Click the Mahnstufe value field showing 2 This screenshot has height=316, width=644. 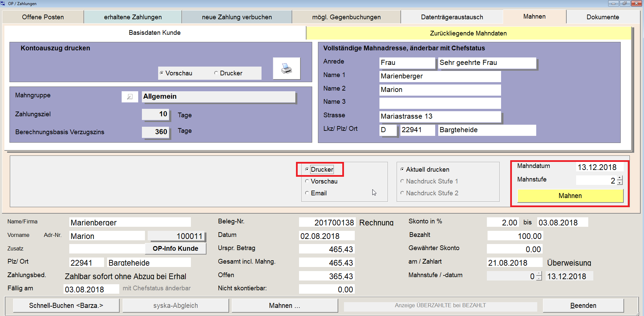[x=596, y=180]
